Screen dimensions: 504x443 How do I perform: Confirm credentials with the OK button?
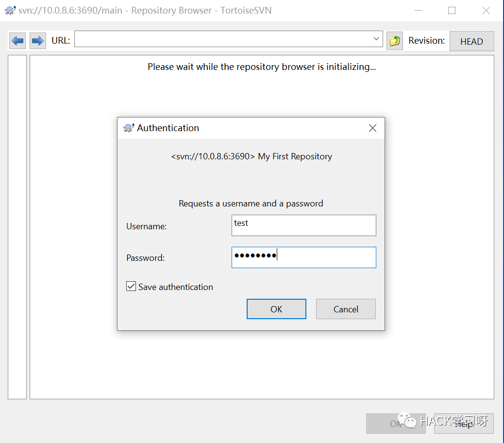[x=276, y=309]
